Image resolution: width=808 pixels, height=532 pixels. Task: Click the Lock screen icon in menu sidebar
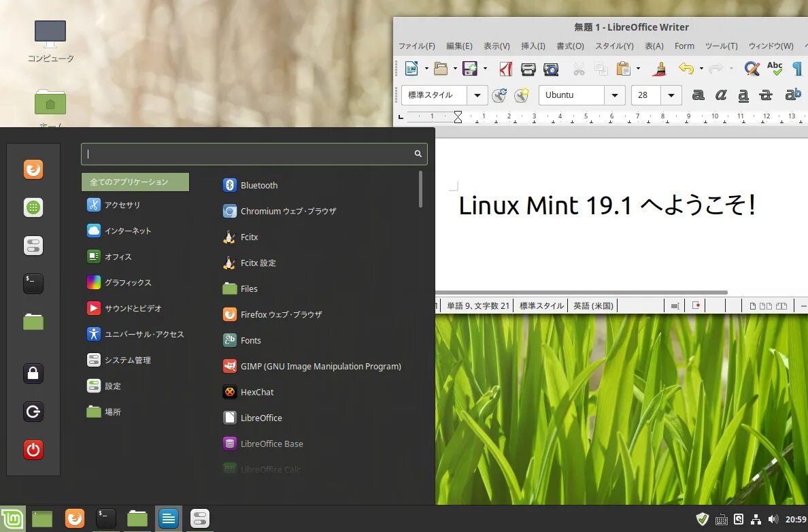[x=33, y=373]
